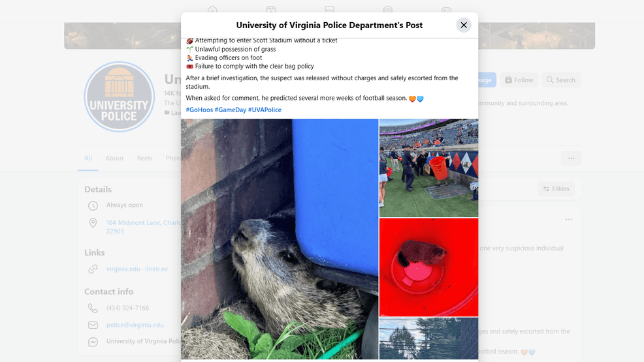Click the police@virginia.edu email link
The height and width of the screenshot is (362, 644).
[x=135, y=325]
